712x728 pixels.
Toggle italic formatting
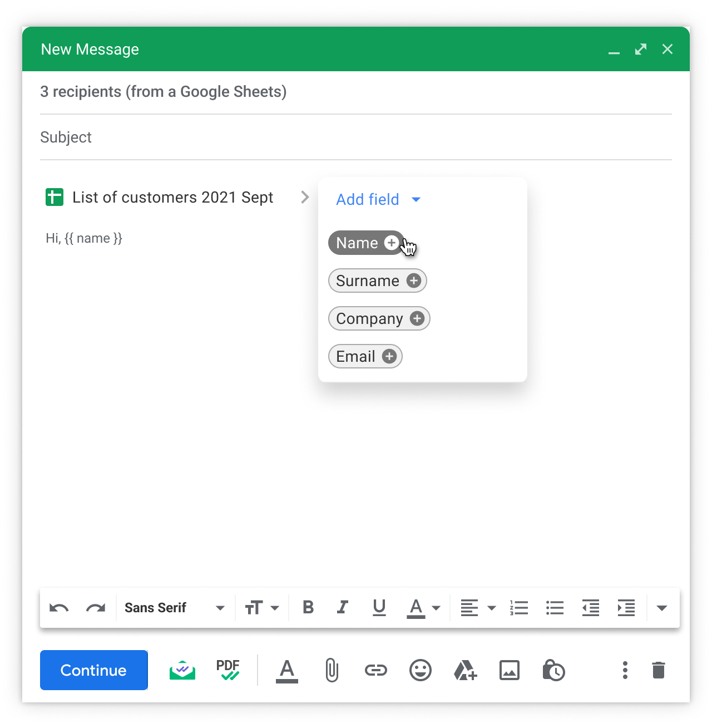pos(343,607)
